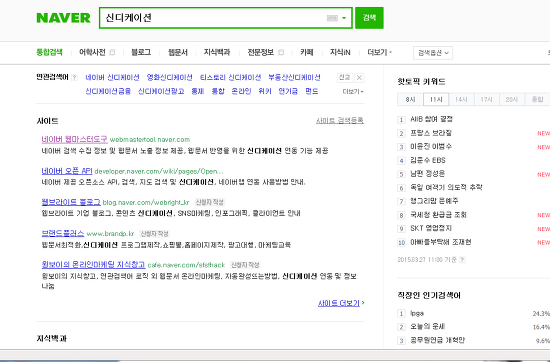Click related search 신디케이션광고
Viewport: 550px width, 362px height.
pos(161,91)
